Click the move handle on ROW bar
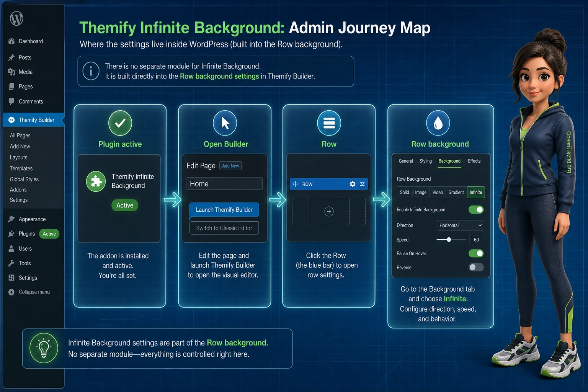Screen dimensions: 588x392 point(296,184)
